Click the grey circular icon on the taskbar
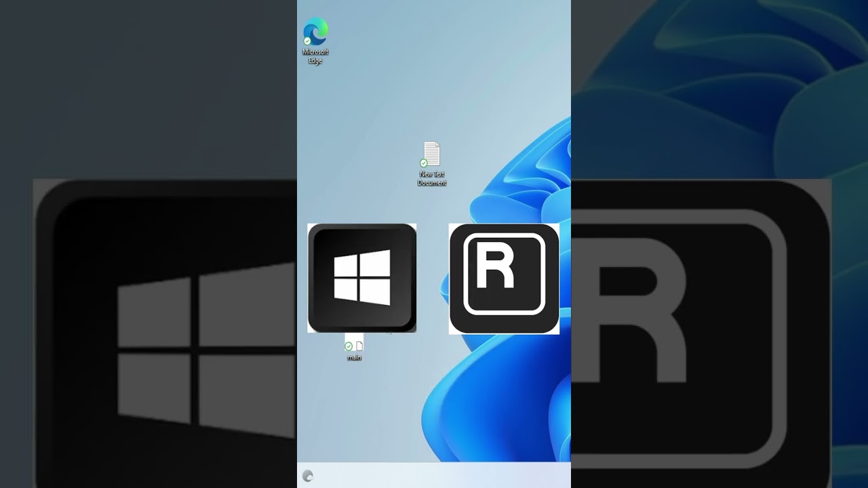The height and width of the screenshot is (488, 868). 308,476
